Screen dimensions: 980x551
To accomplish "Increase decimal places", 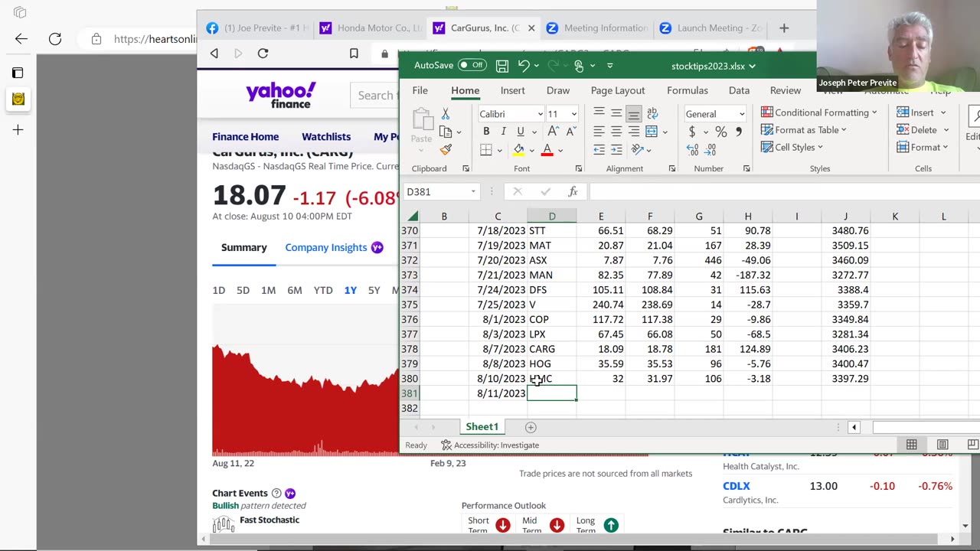I will tap(692, 150).
